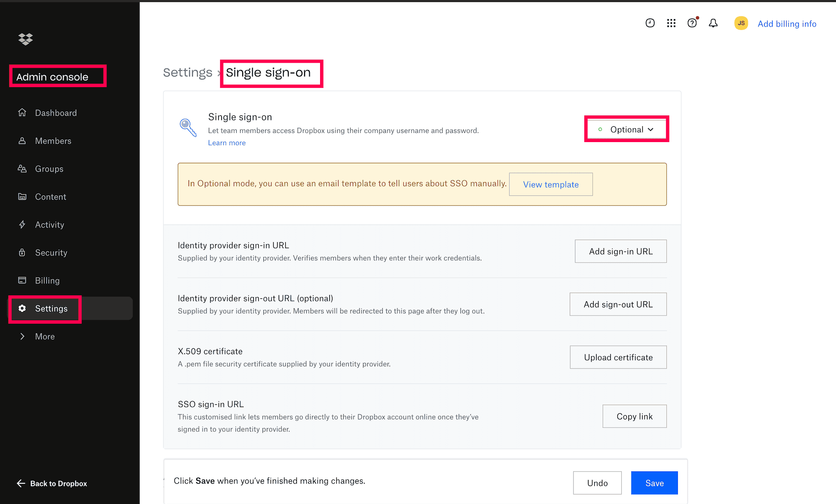Open the Content folder icon
Viewport: 836px width, 504px height.
22,196
